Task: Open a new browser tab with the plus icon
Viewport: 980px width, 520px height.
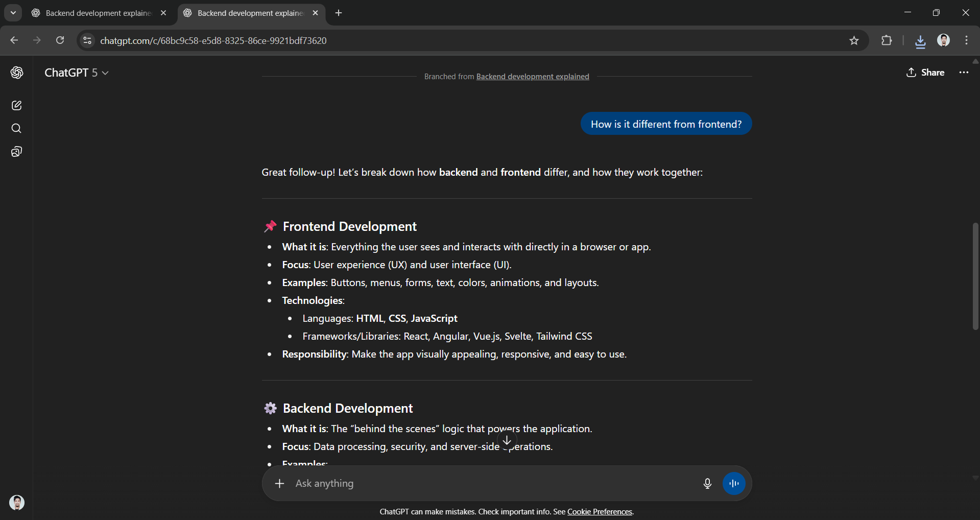Action: [x=339, y=13]
